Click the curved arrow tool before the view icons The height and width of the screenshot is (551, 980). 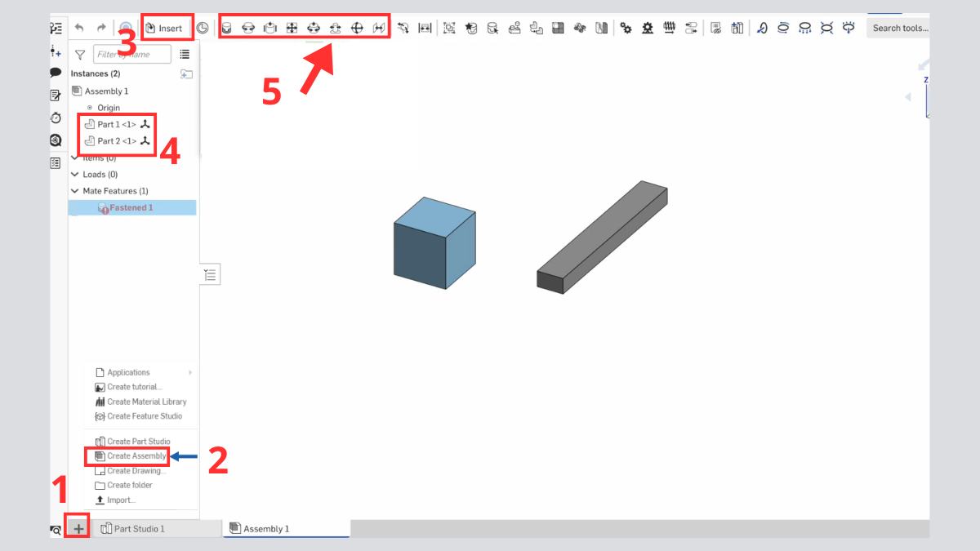762,28
